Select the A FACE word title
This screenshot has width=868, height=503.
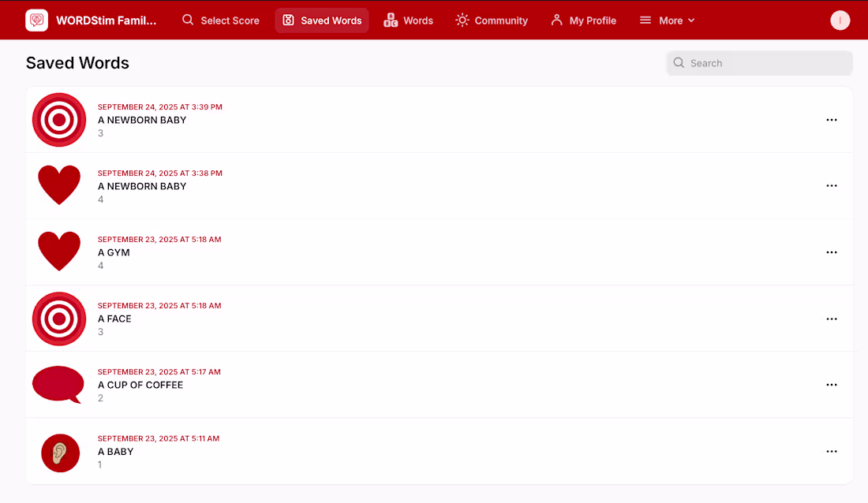pos(114,319)
